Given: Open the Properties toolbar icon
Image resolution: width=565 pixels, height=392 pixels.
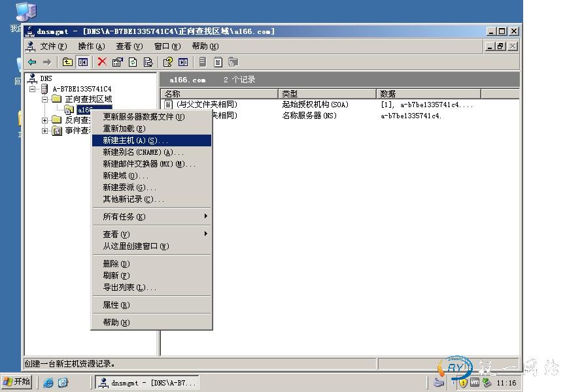Looking at the screenshot, I should (118, 61).
